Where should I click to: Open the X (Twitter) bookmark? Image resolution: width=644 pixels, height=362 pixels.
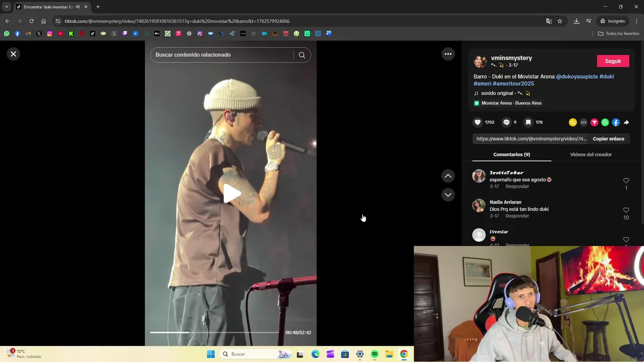coord(39,34)
